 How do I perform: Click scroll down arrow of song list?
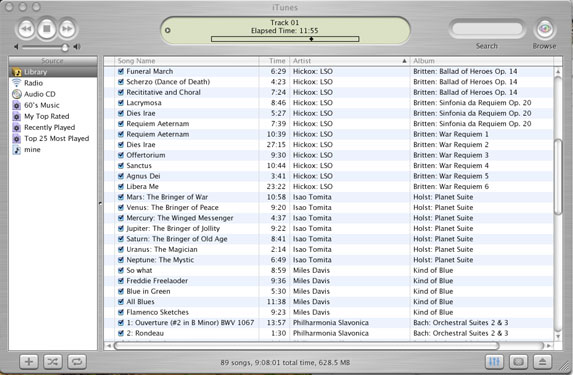558,336
